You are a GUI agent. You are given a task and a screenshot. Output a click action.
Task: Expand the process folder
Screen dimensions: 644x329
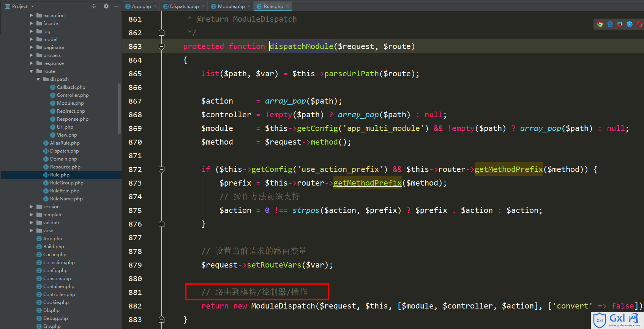[32, 55]
